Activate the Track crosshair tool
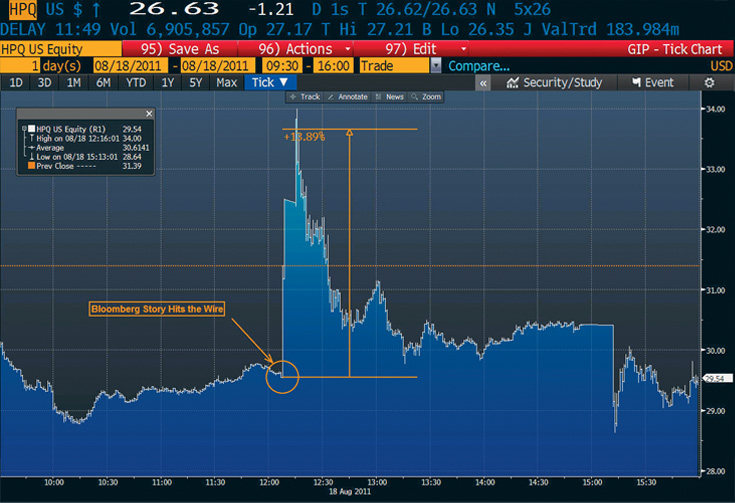This screenshot has width=735, height=503. (x=304, y=97)
